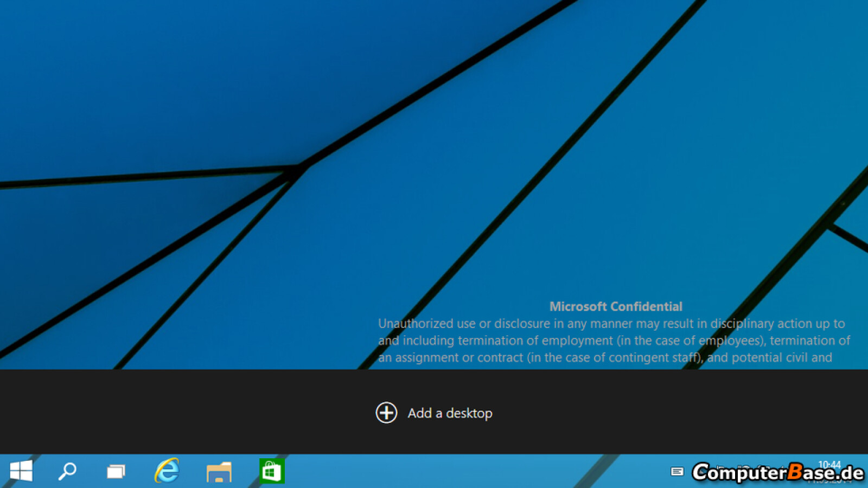Select "Add a desktop"
This screenshot has height=488, width=868.
pos(450,413)
